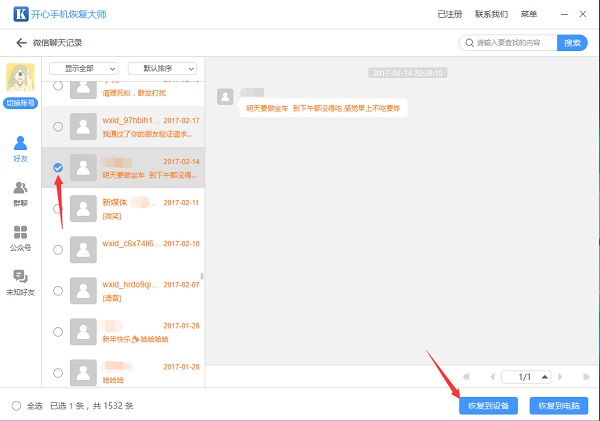Click the 恢复到设备 restore to device button
The height and width of the screenshot is (421, 600).
[x=488, y=406]
